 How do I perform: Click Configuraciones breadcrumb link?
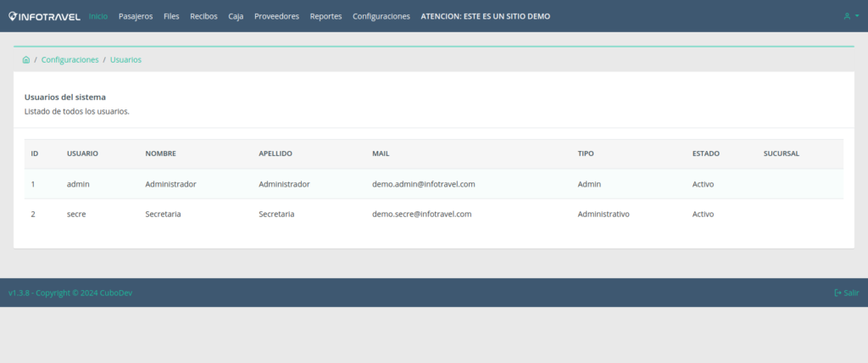pyautogui.click(x=70, y=60)
